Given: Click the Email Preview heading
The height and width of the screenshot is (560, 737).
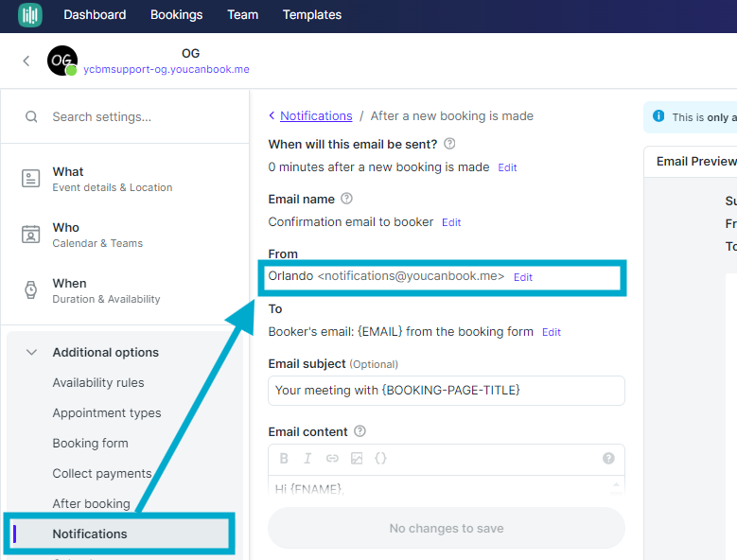Looking at the screenshot, I should point(696,162).
